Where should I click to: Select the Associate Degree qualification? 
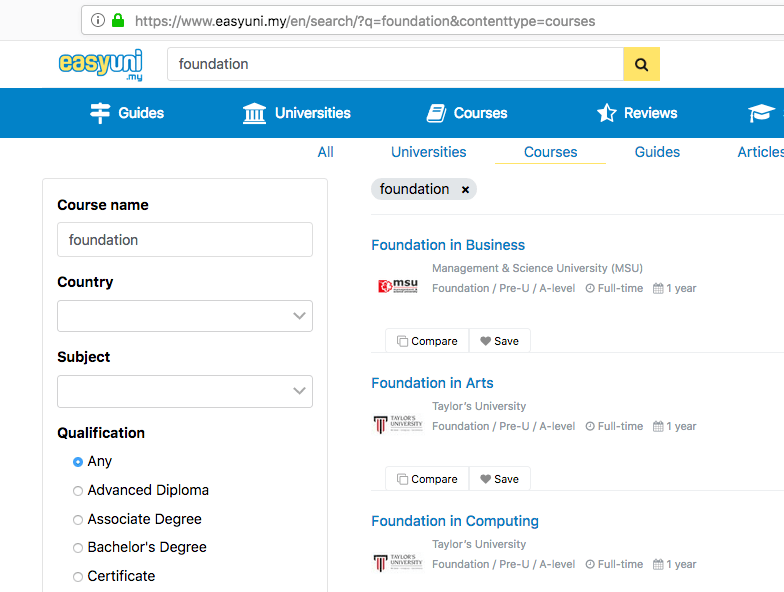(x=78, y=520)
